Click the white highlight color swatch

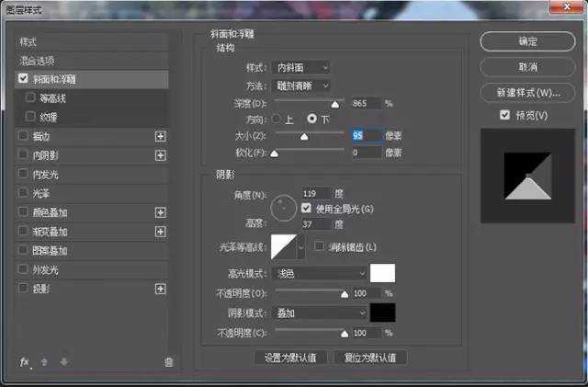coord(381,273)
